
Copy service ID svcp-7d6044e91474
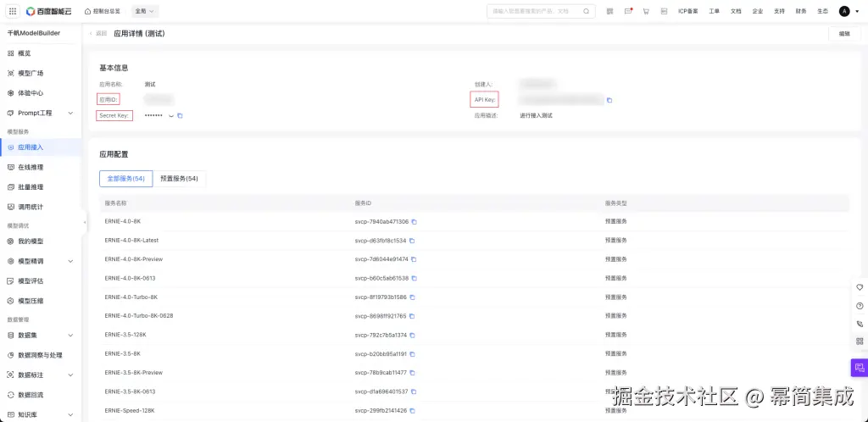(414, 260)
